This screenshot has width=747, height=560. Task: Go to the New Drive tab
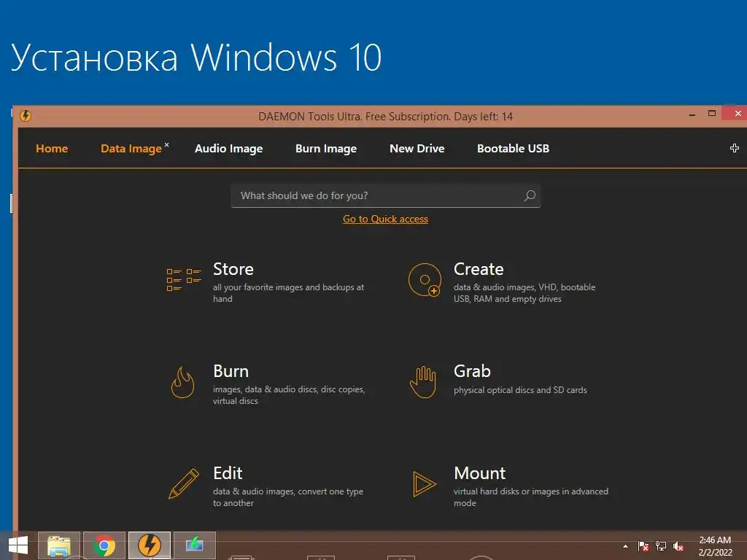(417, 149)
